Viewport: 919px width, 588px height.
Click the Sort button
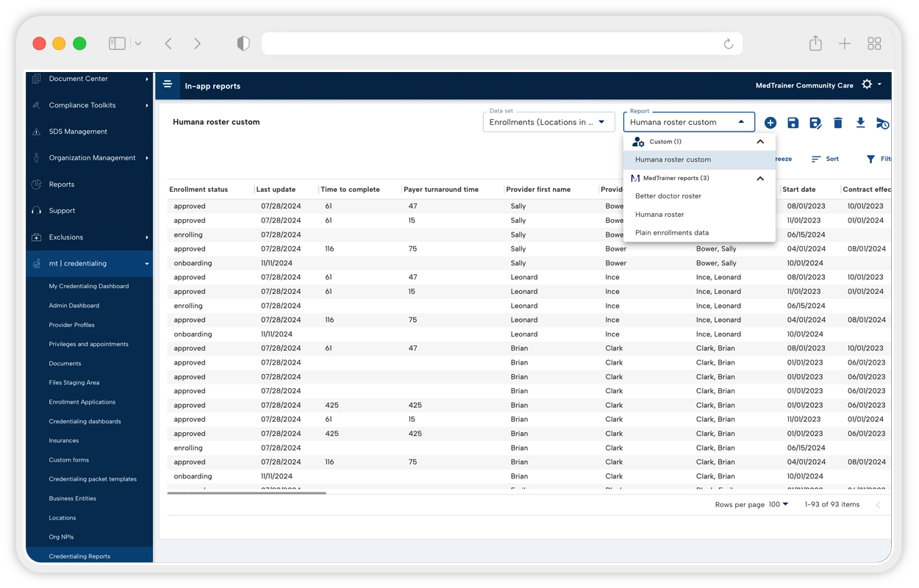pos(825,159)
